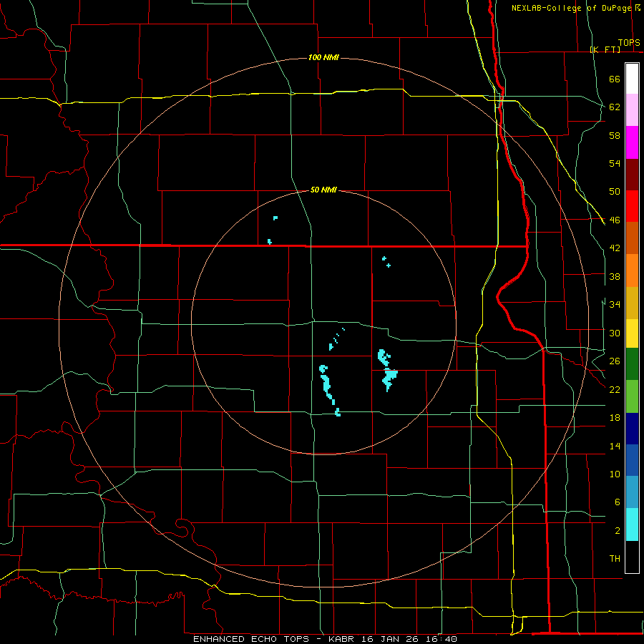Click the light pink legend swatch
644x644 pixels.
click(x=632, y=109)
